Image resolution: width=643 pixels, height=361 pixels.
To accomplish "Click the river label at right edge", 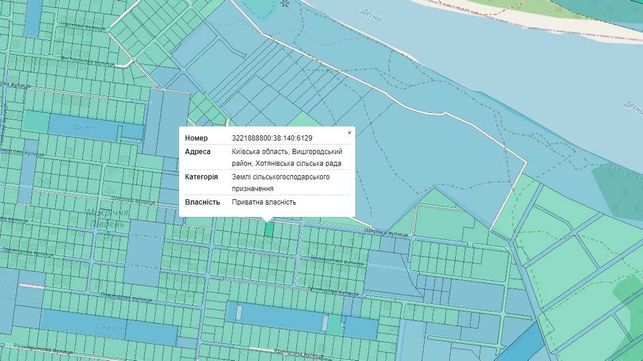I will [x=634, y=108].
